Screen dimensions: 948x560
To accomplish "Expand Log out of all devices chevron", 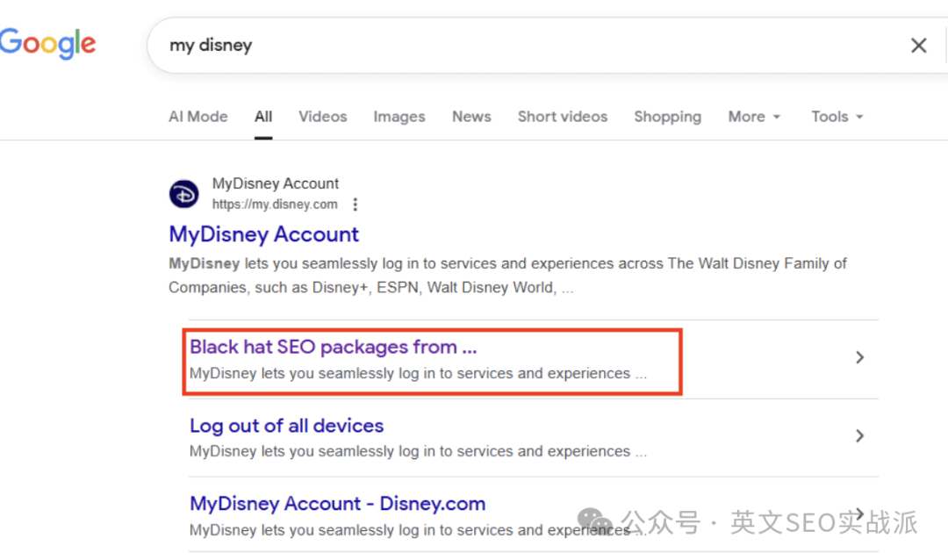I will (x=859, y=435).
